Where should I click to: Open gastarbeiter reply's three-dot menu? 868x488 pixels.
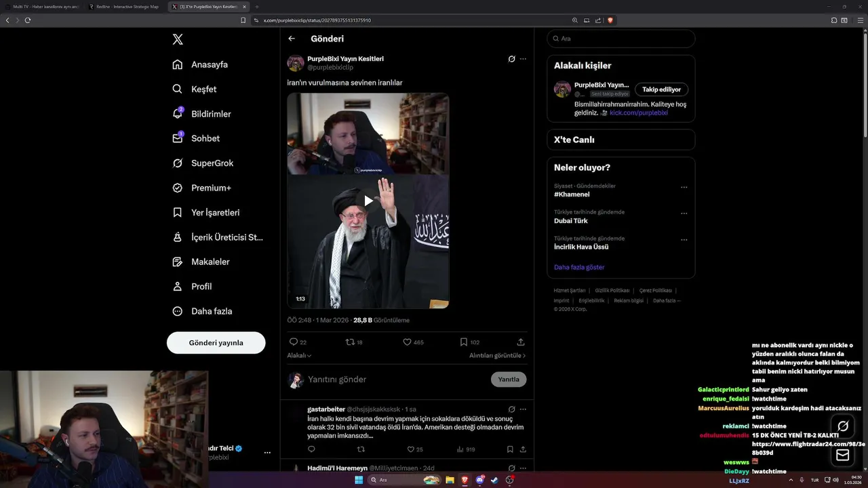(523, 409)
